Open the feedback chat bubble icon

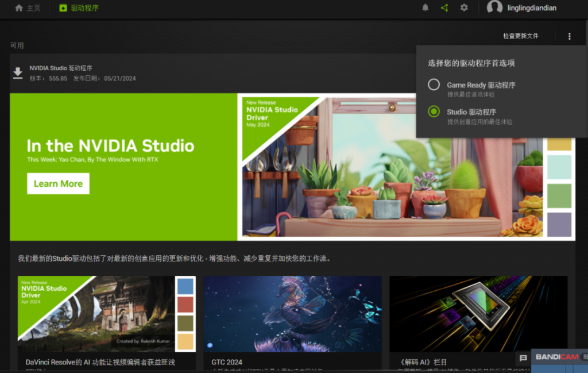(x=523, y=357)
